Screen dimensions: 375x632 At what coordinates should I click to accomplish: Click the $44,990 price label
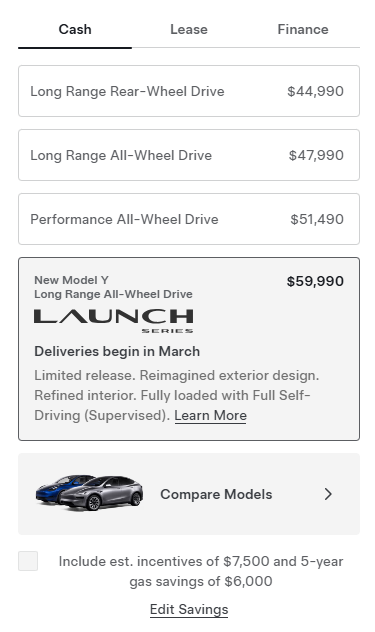coord(315,91)
